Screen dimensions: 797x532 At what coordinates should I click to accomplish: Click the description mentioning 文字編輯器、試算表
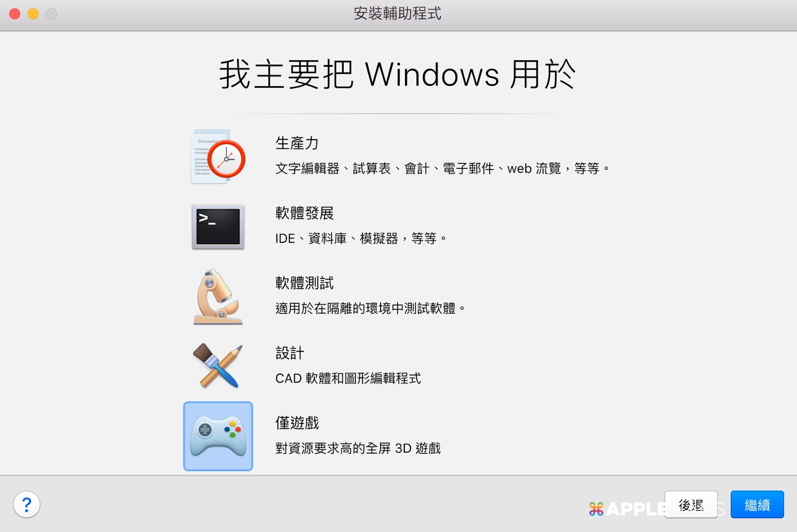442,168
